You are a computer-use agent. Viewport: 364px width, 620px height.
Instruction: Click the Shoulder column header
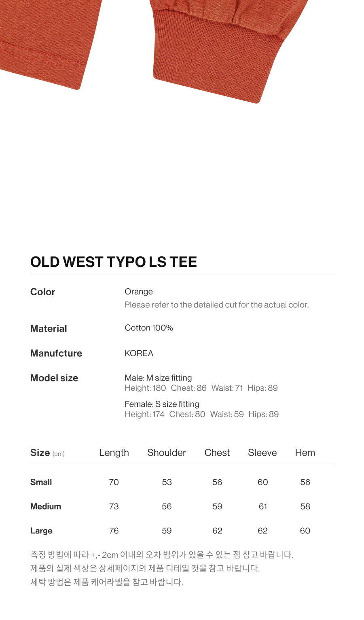[x=167, y=453]
